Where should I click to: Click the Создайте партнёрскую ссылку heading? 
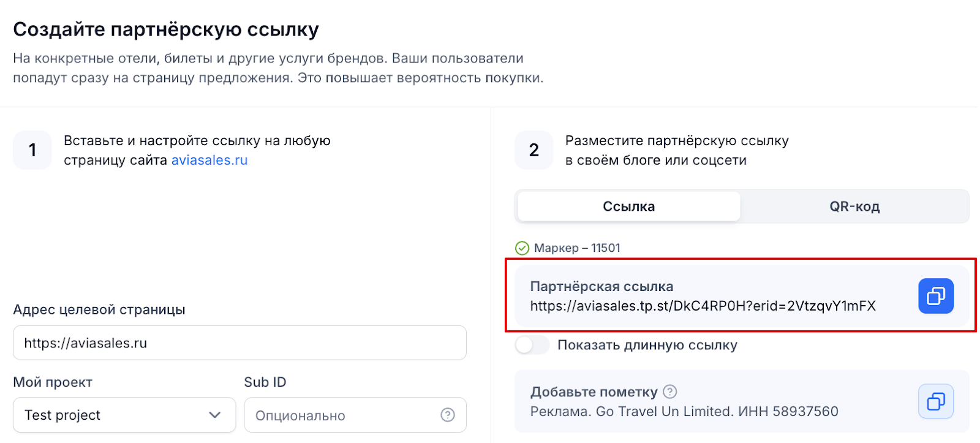click(x=166, y=29)
